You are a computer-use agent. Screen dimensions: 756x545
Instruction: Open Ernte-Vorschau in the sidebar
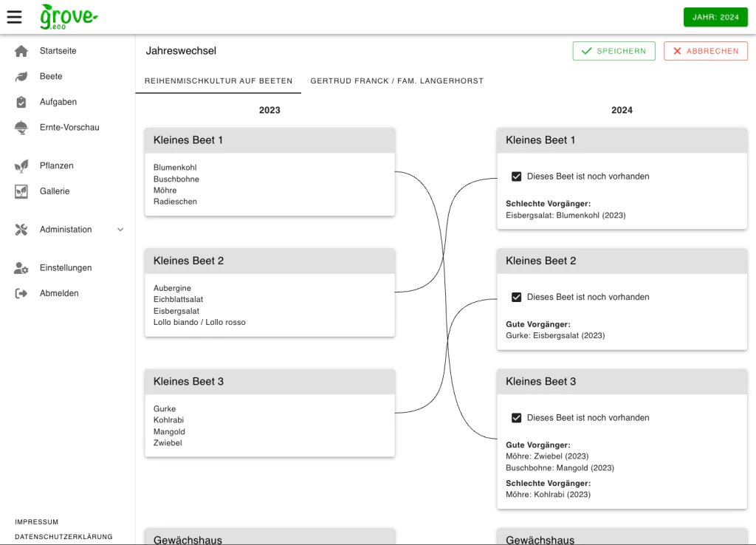pos(69,127)
